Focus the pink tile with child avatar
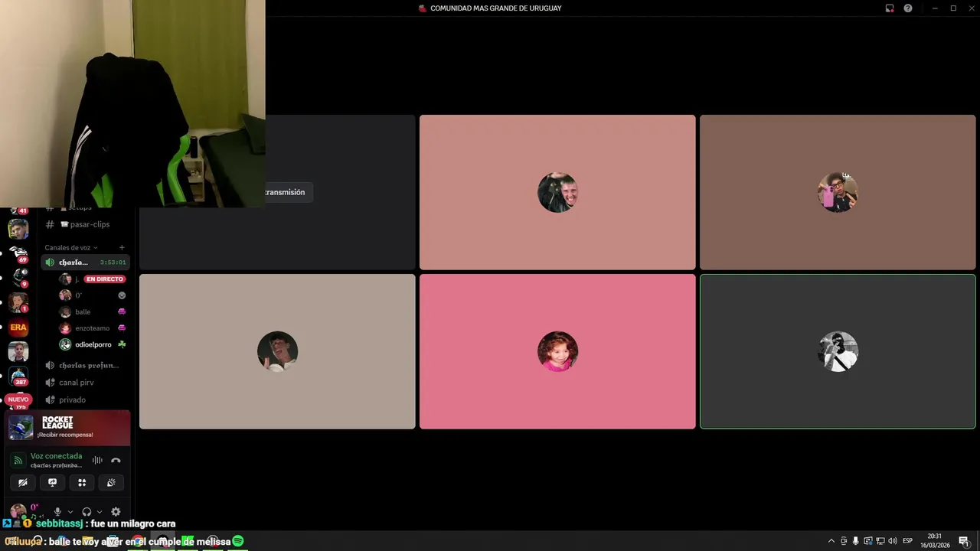Image resolution: width=980 pixels, height=551 pixels. tap(557, 351)
